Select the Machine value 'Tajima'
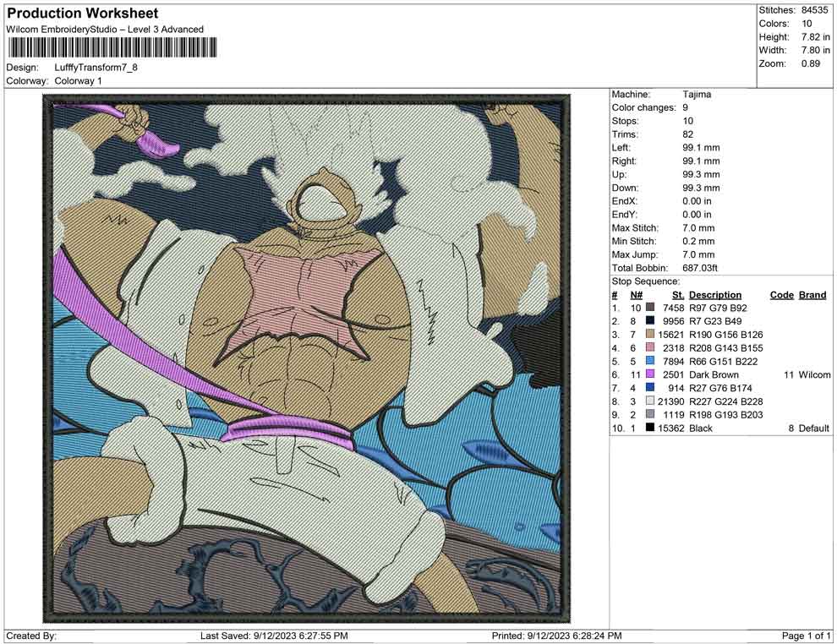837x644 pixels. coord(697,95)
